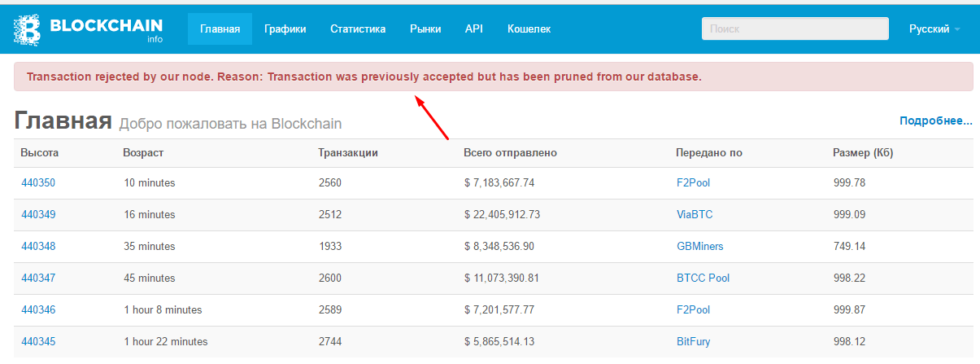
Task: Open the Кошелек menu item
Action: [x=529, y=29]
